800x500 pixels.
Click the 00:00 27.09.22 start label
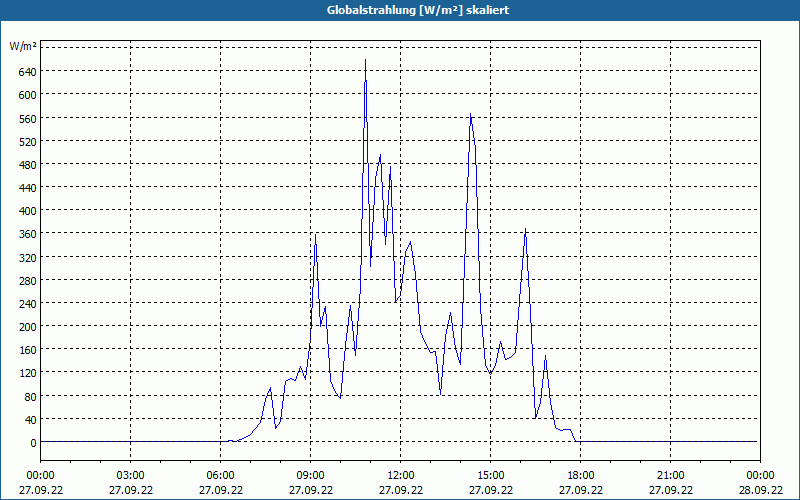41,483
